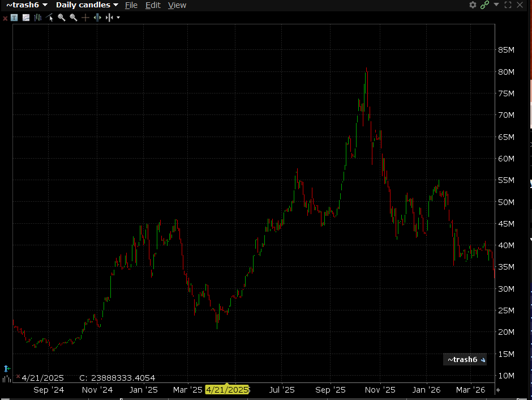Open the View menu

pyautogui.click(x=177, y=5)
